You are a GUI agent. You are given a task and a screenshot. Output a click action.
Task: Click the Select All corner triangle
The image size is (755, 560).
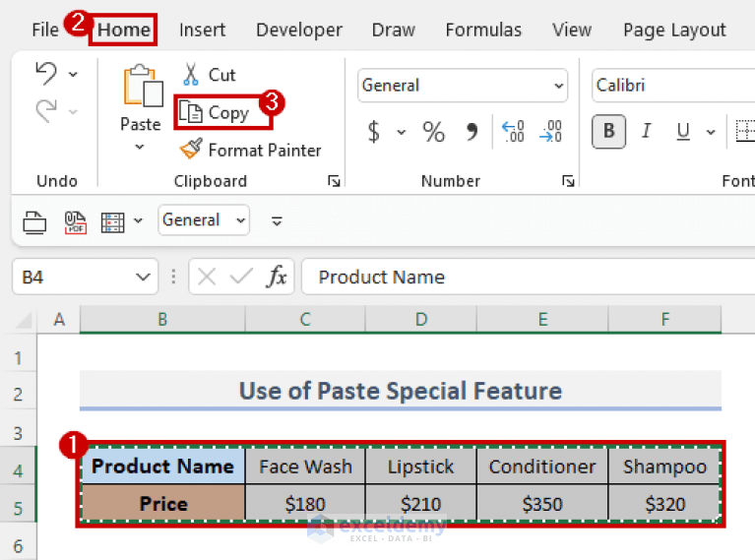click(x=23, y=320)
